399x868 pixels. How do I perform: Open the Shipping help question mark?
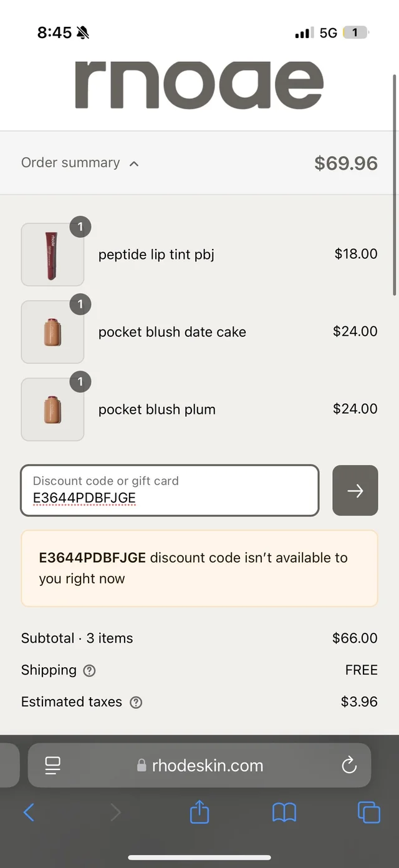pos(89,670)
